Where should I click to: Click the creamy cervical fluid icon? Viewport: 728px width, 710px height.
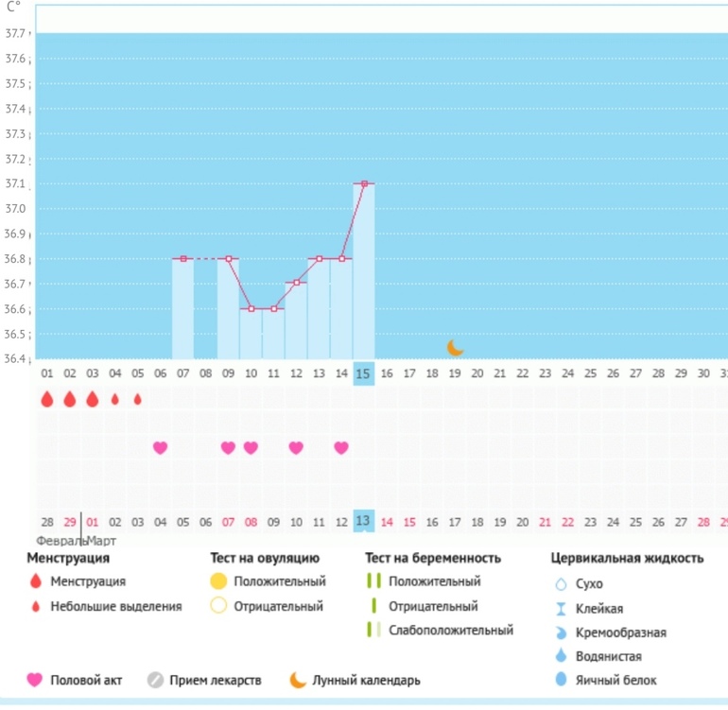[562, 632]
